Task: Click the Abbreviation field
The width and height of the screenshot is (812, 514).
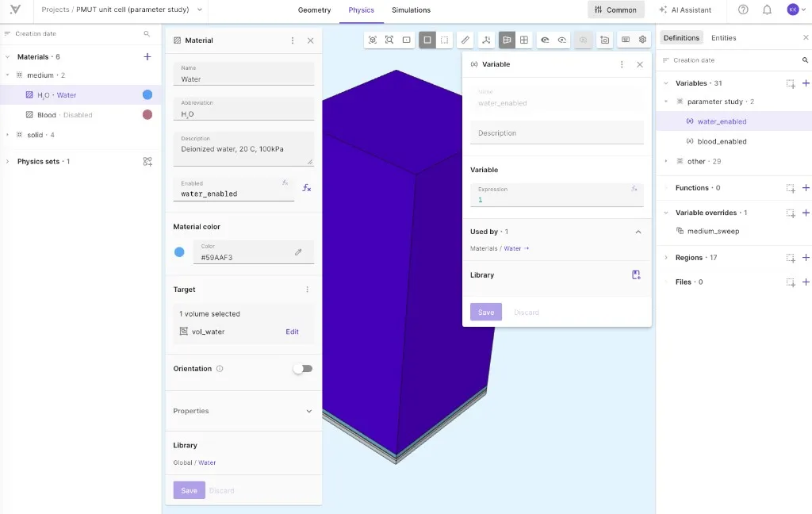Action: click(x=243, y=109)
